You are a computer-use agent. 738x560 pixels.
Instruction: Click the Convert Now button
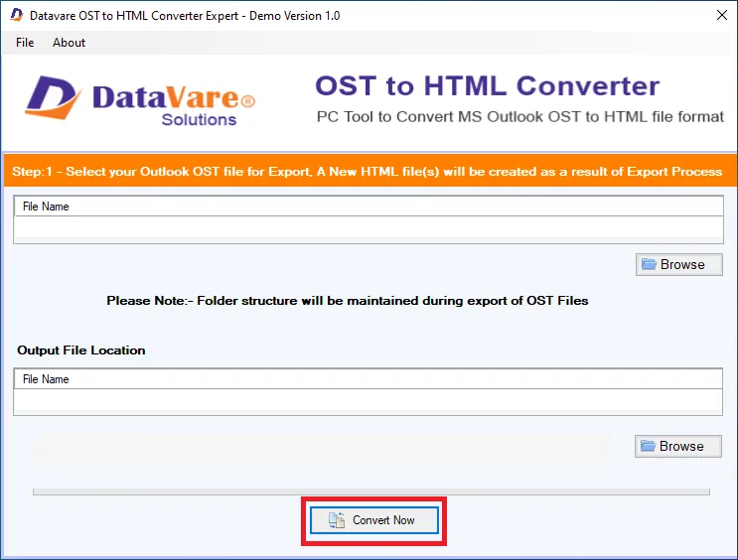click(x=374, y=520)
